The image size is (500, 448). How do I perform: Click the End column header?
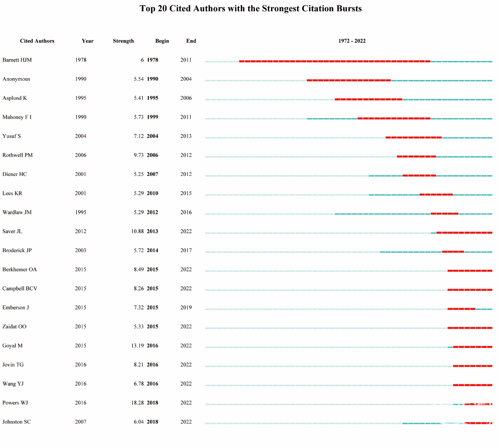(191, 41)
